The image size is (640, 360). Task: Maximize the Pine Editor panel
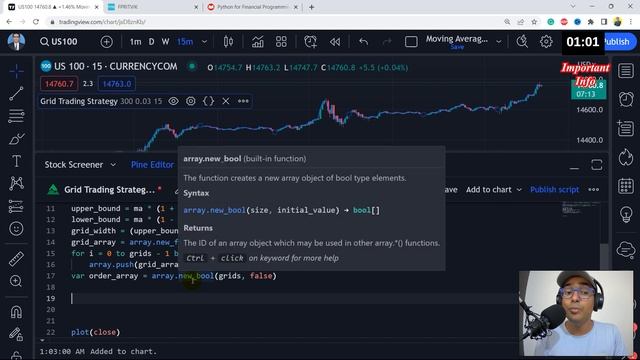[597, 165]
